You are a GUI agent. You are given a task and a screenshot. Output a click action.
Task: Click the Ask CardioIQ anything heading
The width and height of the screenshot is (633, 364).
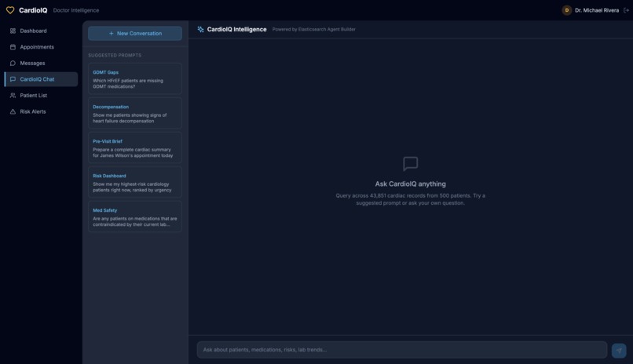click(411, 184)
